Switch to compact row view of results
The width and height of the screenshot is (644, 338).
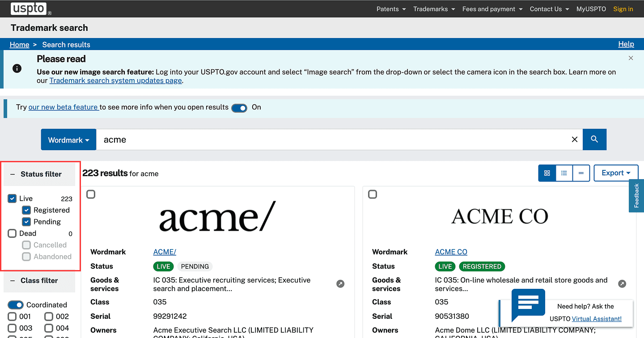(x=581, y=173)
